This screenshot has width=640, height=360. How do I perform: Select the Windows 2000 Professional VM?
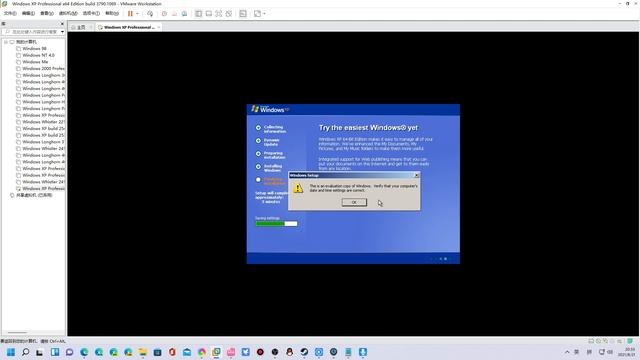click(43, 69)
